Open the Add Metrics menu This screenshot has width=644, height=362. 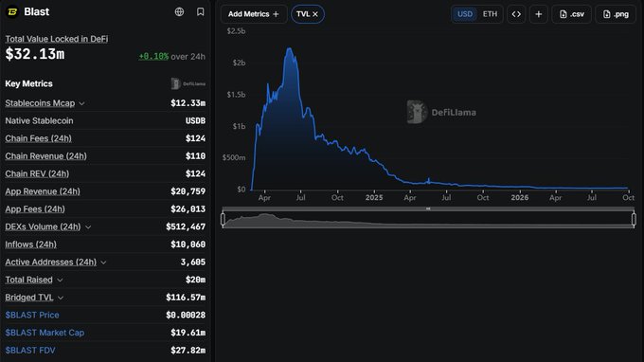coord(254,14)
